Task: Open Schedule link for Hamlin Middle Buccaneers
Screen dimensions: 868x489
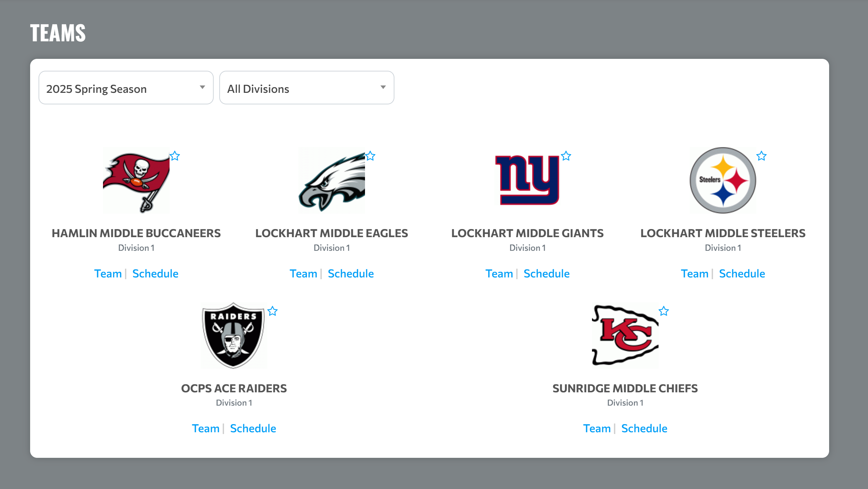Action: click(x=155, y=274)
